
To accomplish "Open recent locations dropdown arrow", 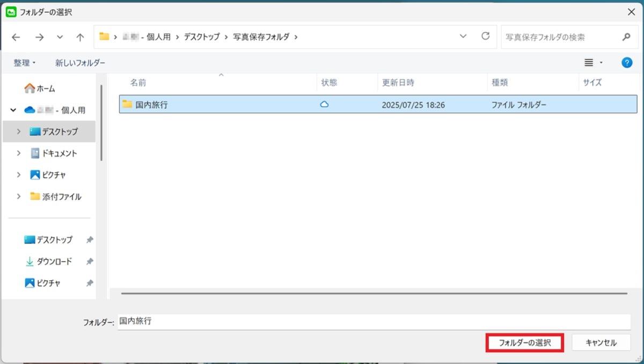I will [60, 37].
